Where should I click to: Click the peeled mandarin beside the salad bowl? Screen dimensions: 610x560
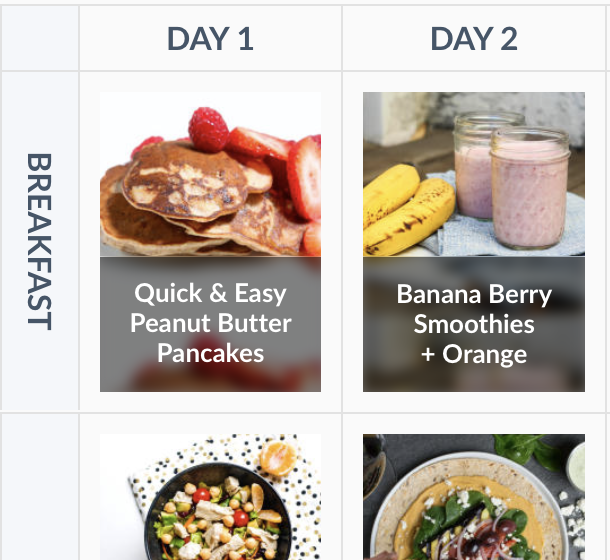[x=278, y=458]
